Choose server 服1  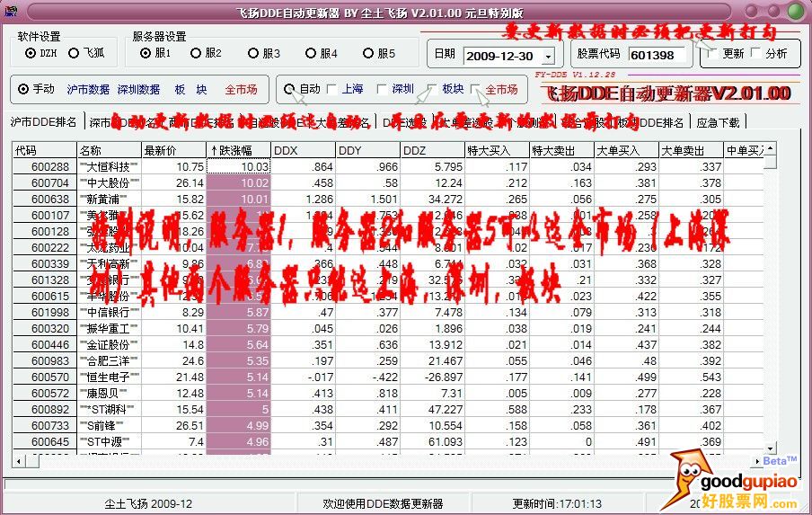146,53
